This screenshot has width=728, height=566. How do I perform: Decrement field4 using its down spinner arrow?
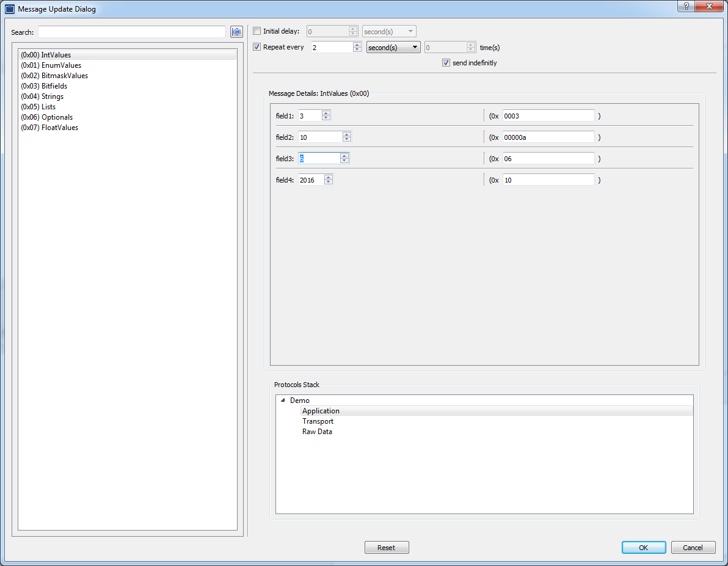pyautogui.click(x=328, y=182)
